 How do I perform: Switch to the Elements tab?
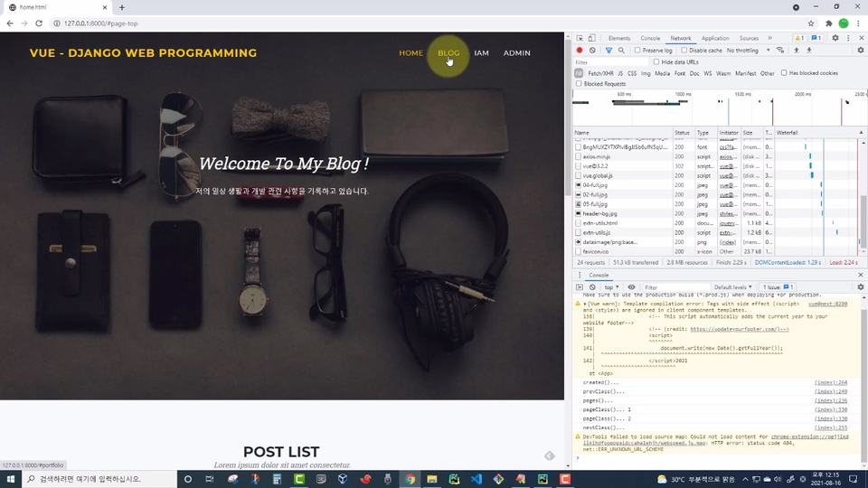[x=618, y=38]
